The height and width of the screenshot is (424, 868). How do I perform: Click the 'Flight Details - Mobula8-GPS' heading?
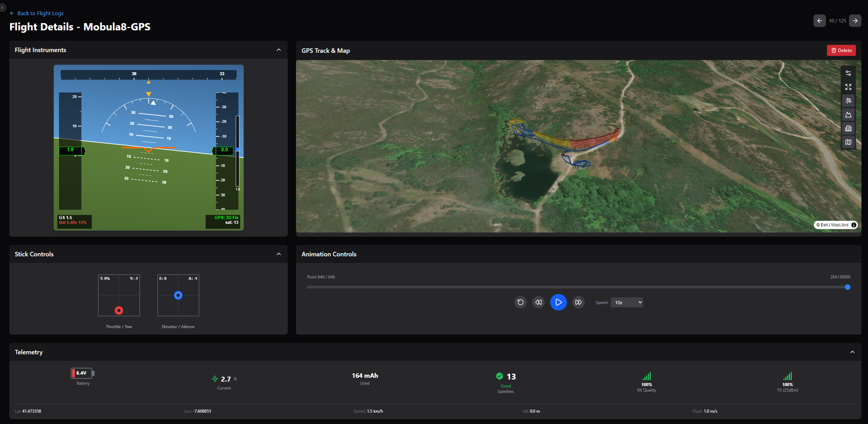tap(80, 27)
